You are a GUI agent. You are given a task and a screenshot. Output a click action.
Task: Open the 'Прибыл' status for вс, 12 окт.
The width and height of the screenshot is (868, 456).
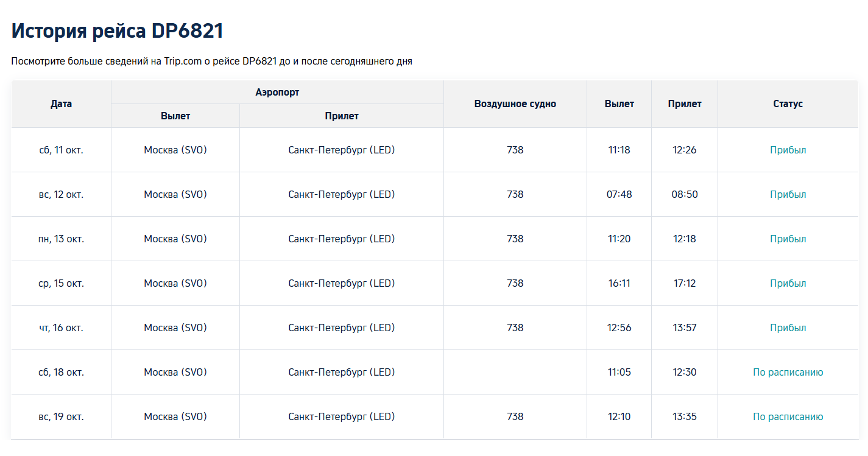[x=788, y=194]
